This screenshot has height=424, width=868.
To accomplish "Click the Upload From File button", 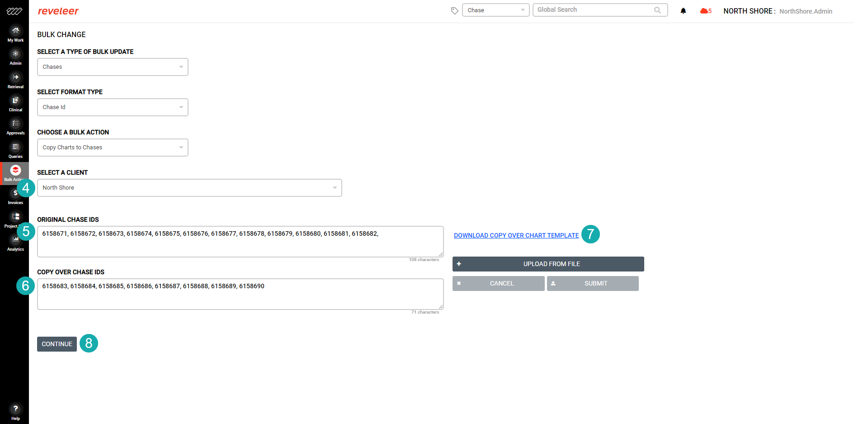I will [x=548, y=264].
